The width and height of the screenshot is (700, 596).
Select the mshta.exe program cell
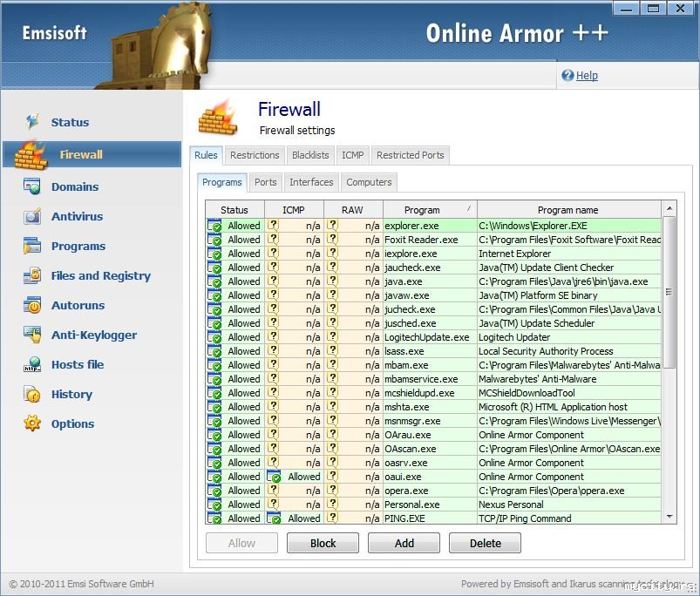(x=430, y=407)
